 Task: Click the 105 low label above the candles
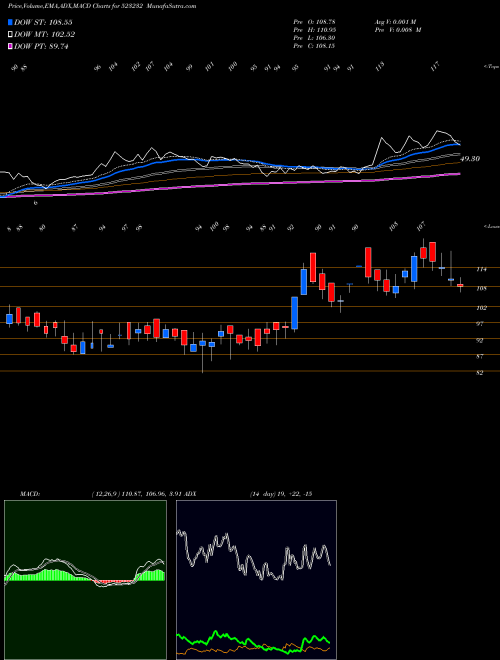click(394, 226)
